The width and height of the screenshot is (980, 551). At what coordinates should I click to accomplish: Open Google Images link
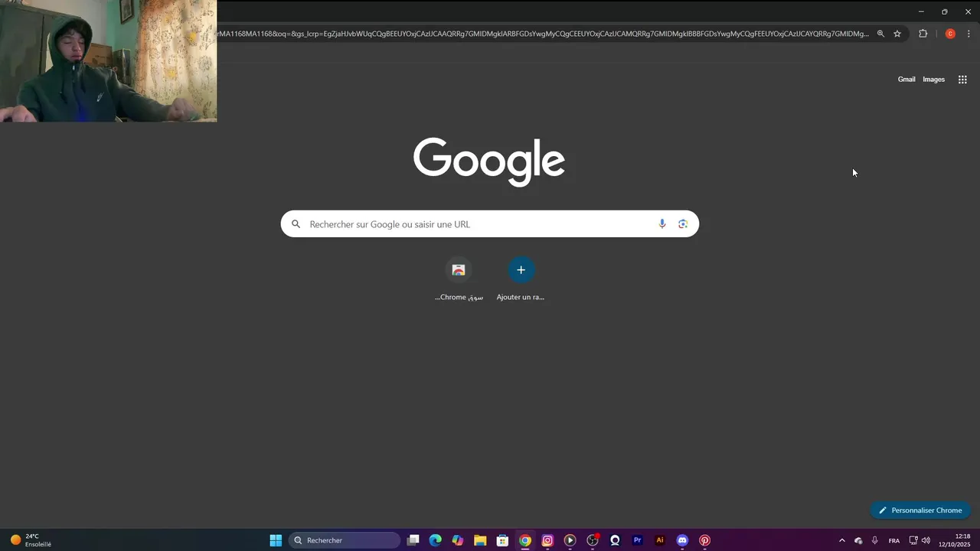coord(933,80)
